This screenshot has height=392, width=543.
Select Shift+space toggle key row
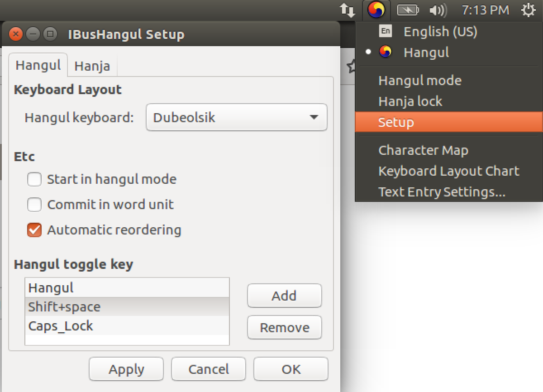pyautogui.click(x=127, y=307)
